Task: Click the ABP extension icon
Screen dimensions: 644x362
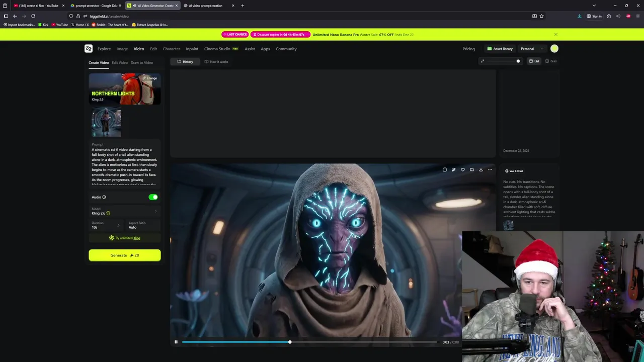Action: pos(628,16)
